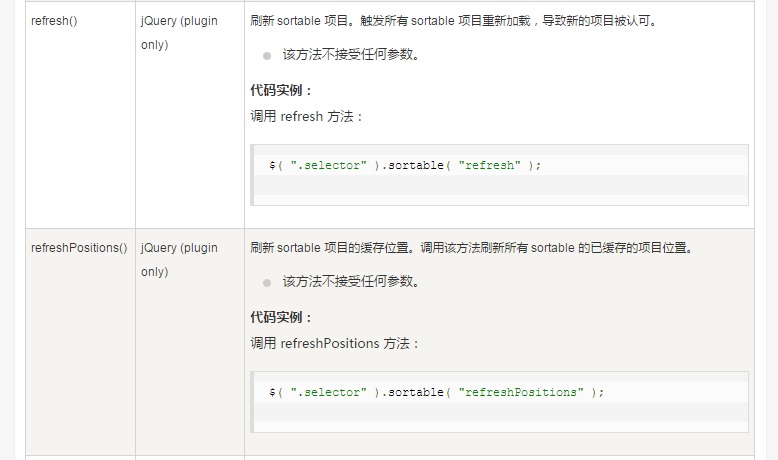Click ".selector" in the refresh code
The width and height of the screenshot is (778, 460).
point(328,165)
